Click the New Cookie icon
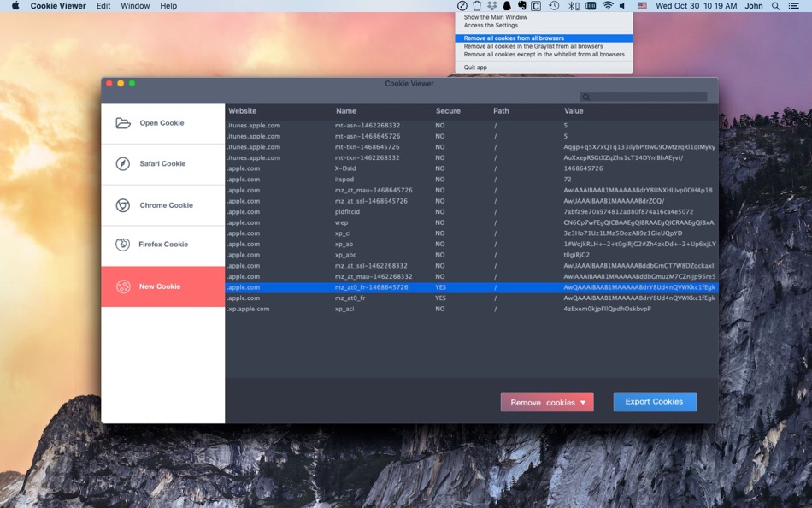 [123, 286]
